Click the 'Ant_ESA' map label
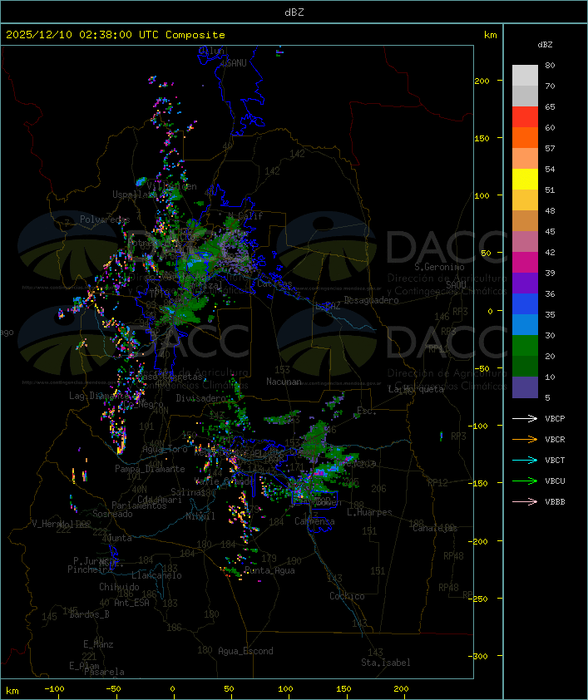The height and width of the screenshot is (700, 588). coord(131,603)
